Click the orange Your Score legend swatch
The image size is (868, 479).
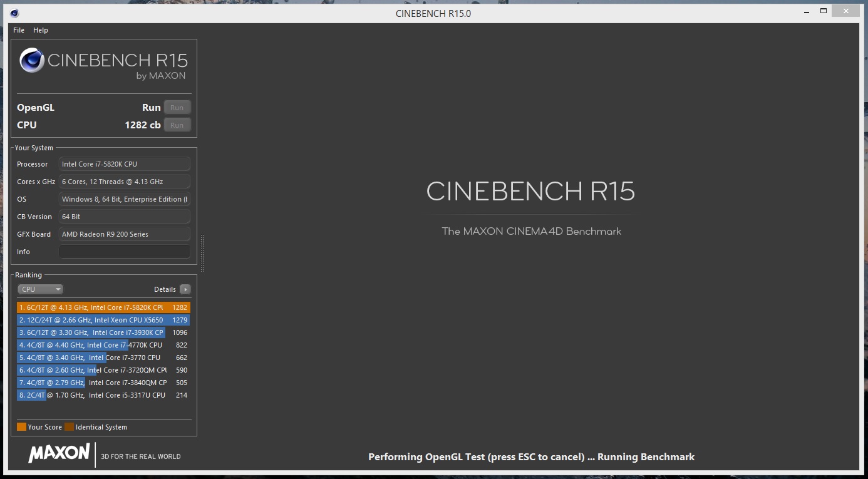[x=21, y=427]
